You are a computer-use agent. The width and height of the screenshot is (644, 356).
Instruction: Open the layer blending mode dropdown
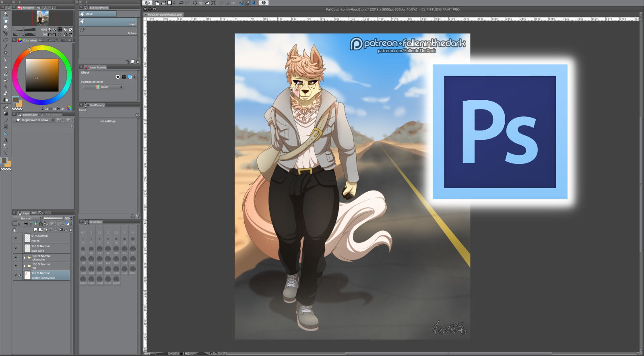tap(27, 218)
